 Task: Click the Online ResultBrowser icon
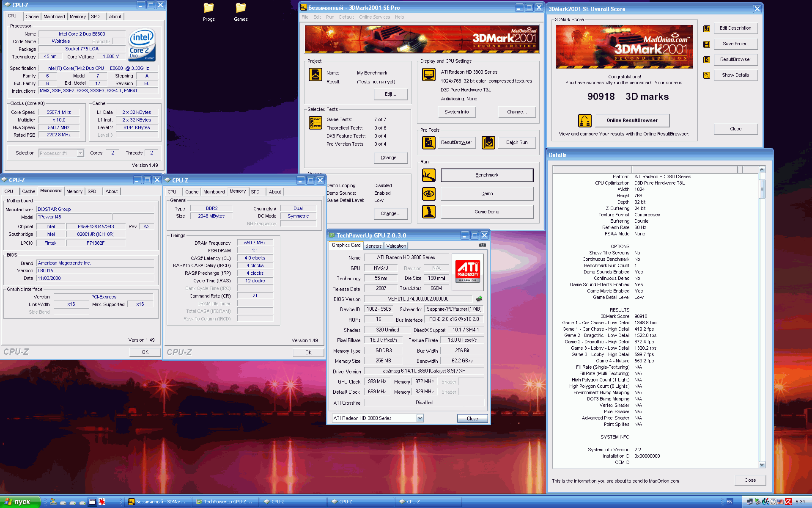tap(585, 121)
